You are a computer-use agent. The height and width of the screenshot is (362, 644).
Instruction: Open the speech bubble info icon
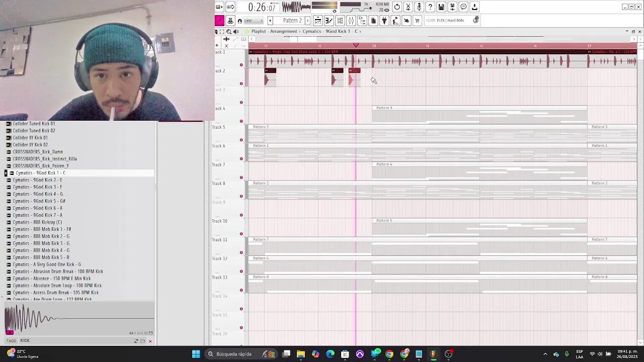tap(463, 7)
